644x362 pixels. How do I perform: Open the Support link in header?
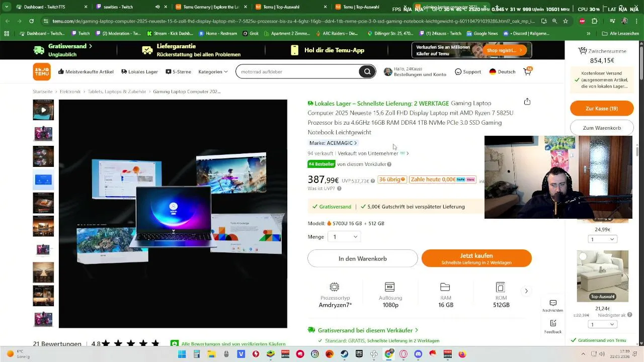[x=468, y=71]
